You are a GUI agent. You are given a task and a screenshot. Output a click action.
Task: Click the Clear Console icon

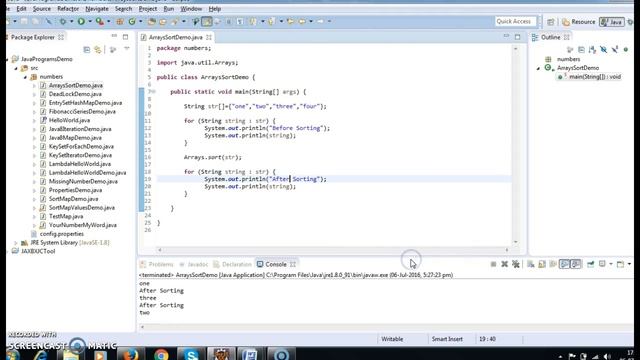[531, 264]
